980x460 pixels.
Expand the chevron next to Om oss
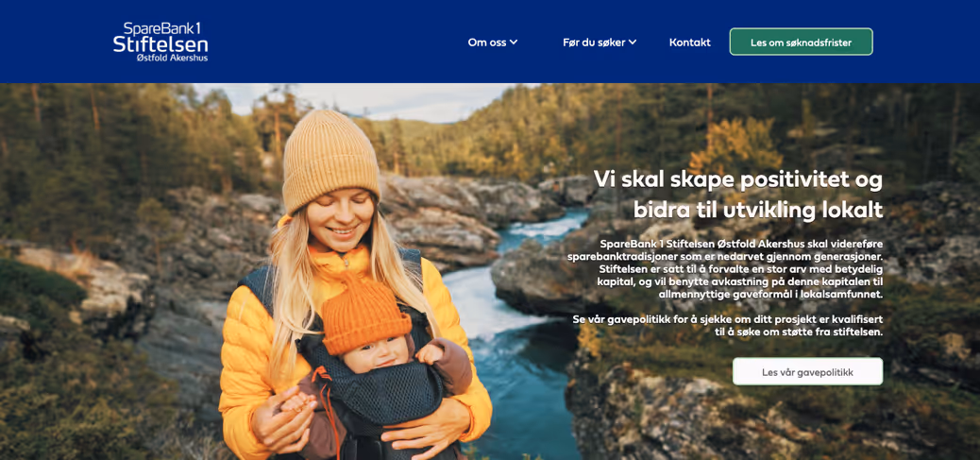tap(513, 43)
